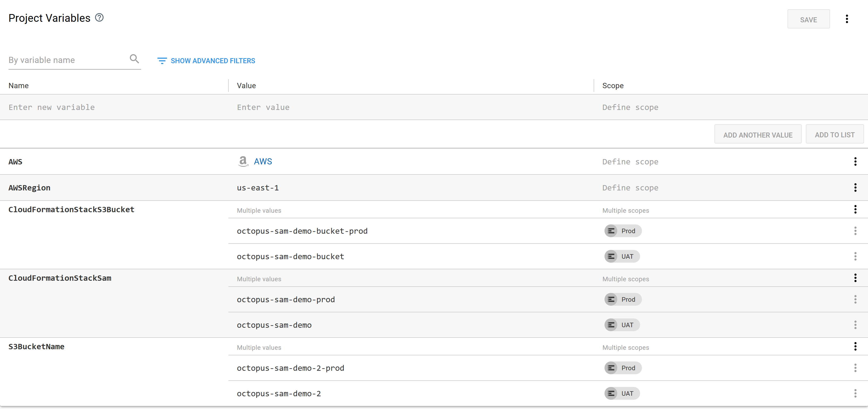Open the options menu for octopus-sam-demo-2 value
This screenshot has height=409, width=868.
(x=855, y=394)
